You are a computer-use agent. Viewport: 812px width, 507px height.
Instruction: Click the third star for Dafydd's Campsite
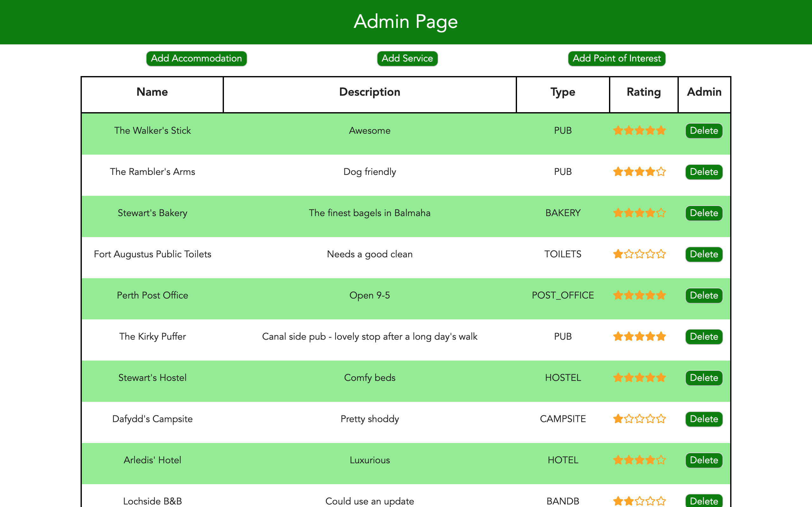pos(639,419)
